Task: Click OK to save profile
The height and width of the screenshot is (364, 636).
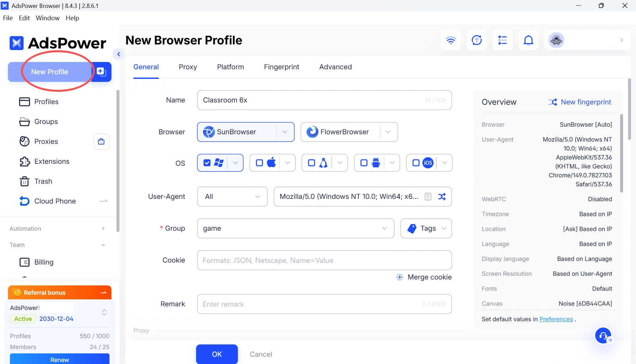Action: (217, 354)
